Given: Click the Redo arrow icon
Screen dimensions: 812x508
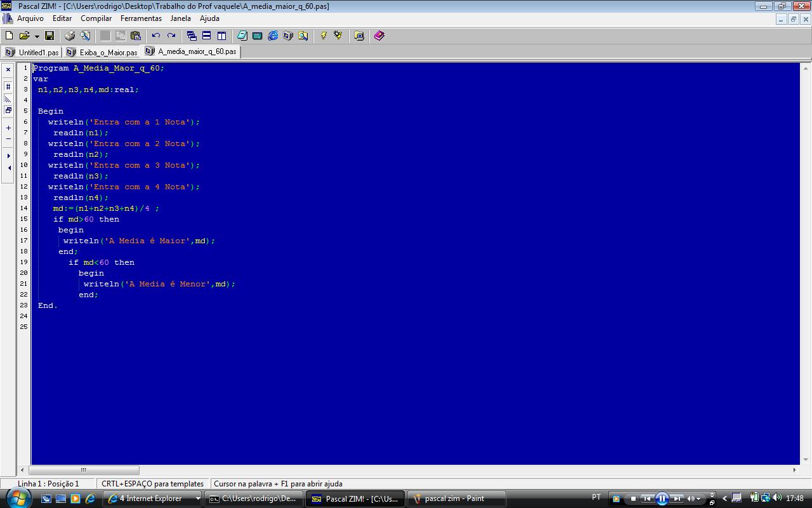Looking at the screenshot, I should click(171, 36).
